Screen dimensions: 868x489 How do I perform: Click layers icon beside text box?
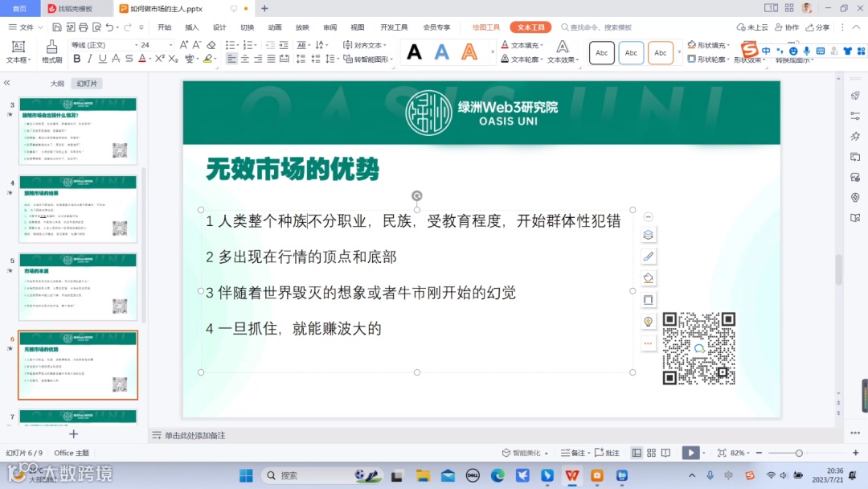coord(649,235)
